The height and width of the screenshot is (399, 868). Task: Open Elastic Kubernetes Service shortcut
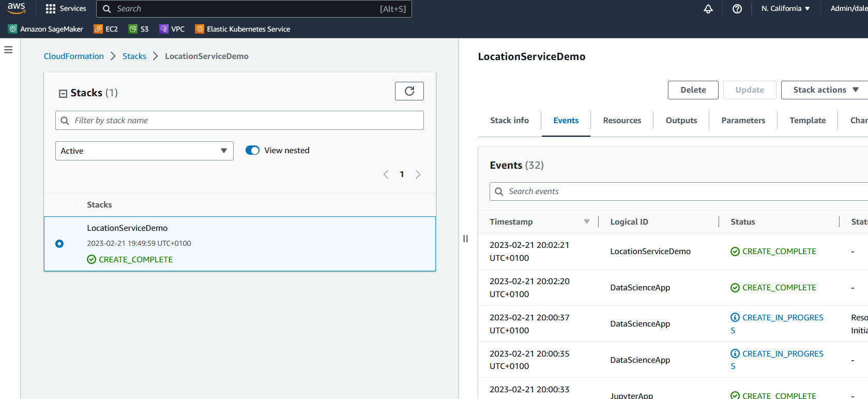[242, 29]
